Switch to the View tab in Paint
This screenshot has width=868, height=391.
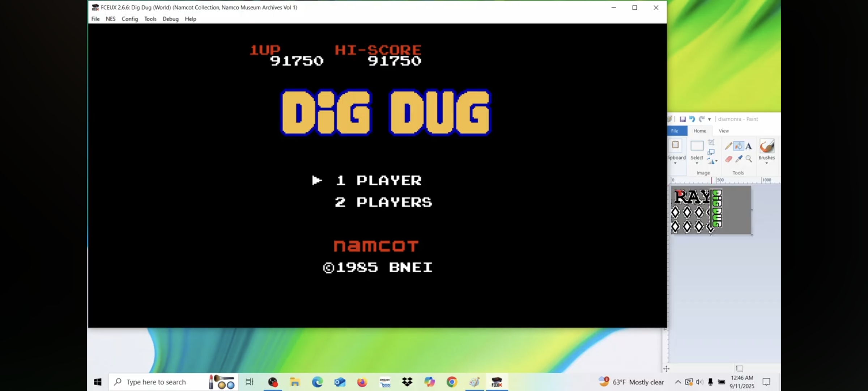[x=723, y=131]
